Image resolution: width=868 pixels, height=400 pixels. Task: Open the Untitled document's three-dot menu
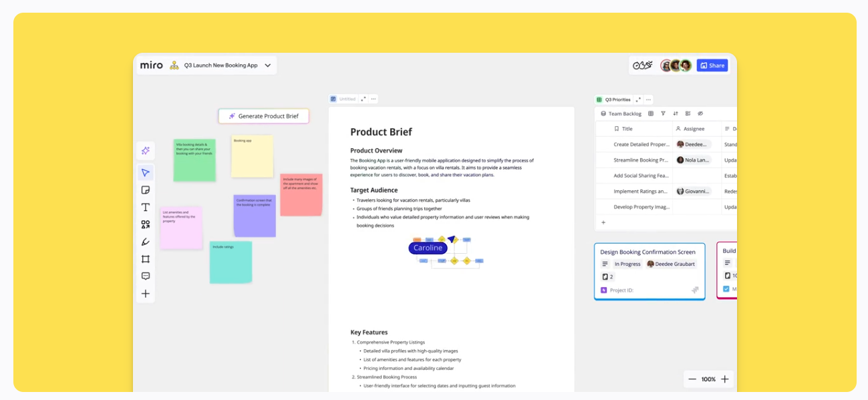(x=374, y=99)
